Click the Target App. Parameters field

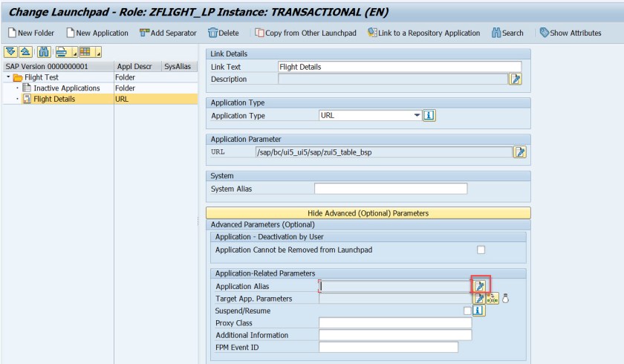tap(395, 299)
